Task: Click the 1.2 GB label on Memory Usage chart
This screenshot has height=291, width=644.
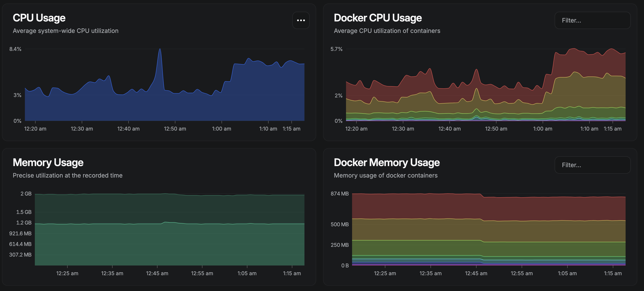Action: tap(24, 223)
